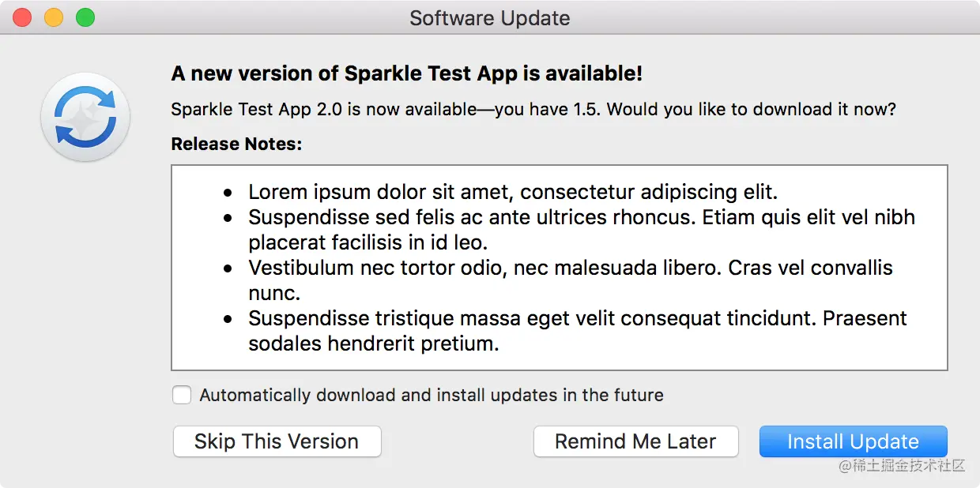
Task: Maximize window with the green button
Action: tap(85, 17)
